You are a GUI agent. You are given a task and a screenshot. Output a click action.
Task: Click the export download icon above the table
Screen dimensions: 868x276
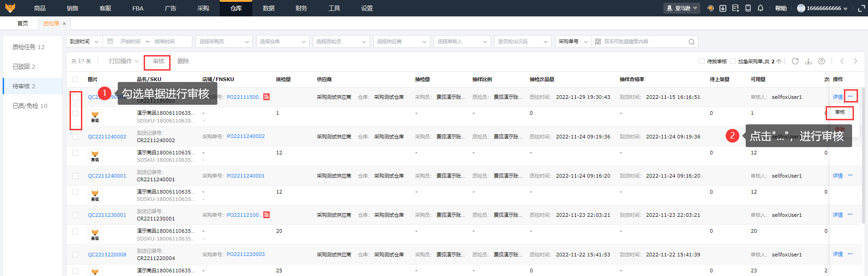[x=808, y=61]
